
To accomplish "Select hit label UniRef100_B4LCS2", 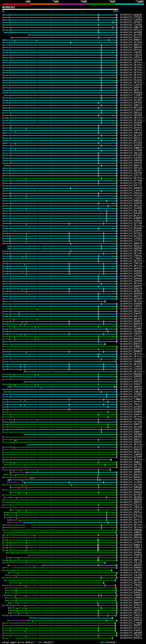I will click(131, 467).
